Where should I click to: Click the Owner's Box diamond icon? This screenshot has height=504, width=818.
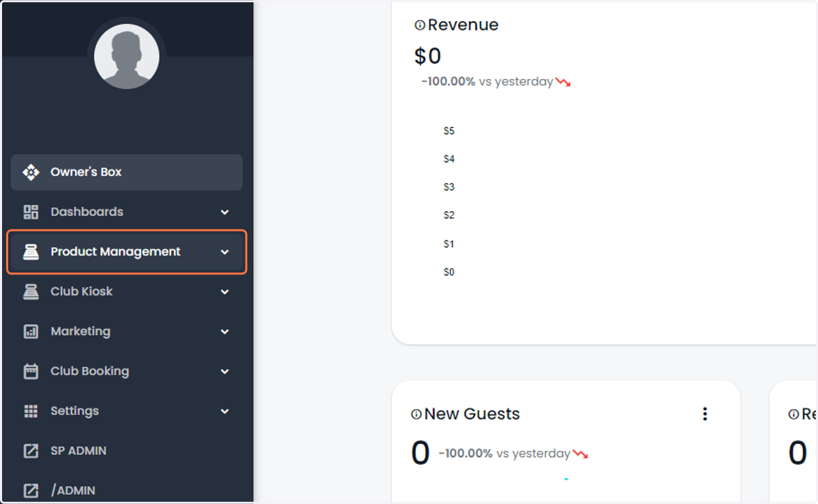[x=31, y=172]
